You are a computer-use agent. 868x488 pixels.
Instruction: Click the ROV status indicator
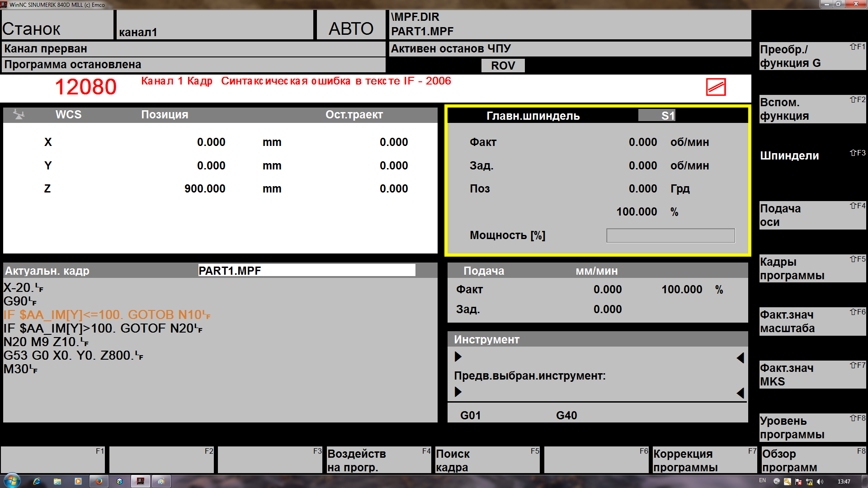503,66
